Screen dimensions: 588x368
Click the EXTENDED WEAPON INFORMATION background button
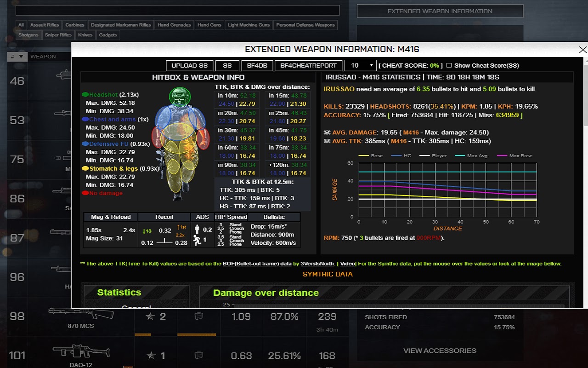[x=440, y=11]
